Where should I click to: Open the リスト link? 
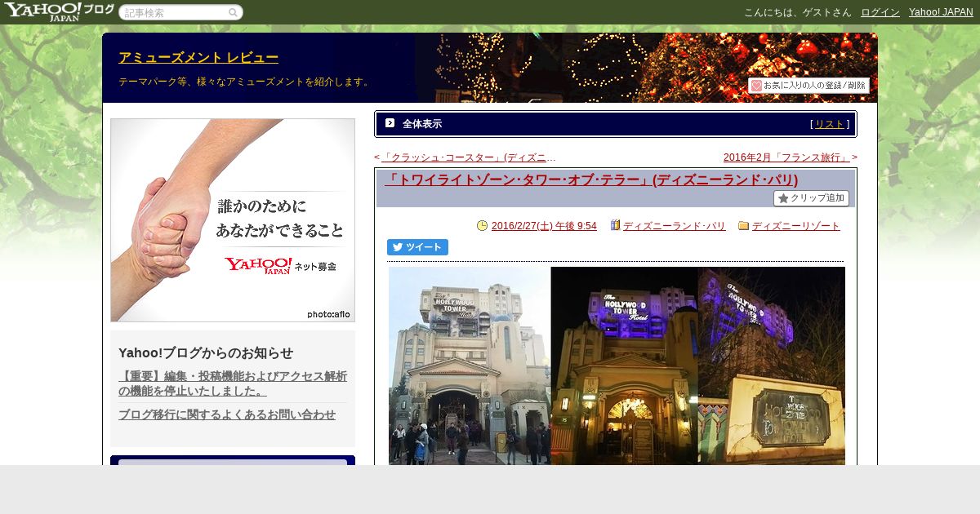[x=830, y=124]
